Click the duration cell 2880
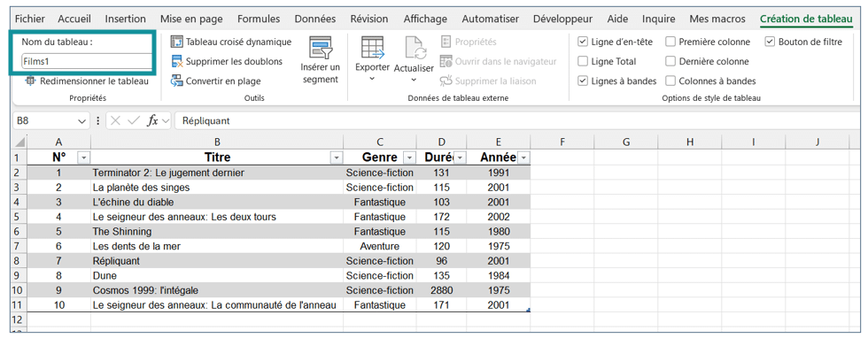 tap(442, 290)
